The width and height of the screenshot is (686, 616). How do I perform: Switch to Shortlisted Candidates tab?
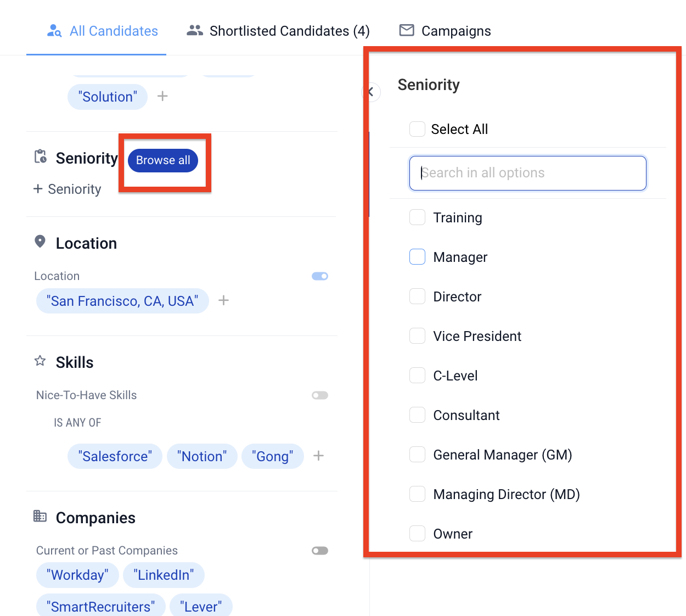278,31
